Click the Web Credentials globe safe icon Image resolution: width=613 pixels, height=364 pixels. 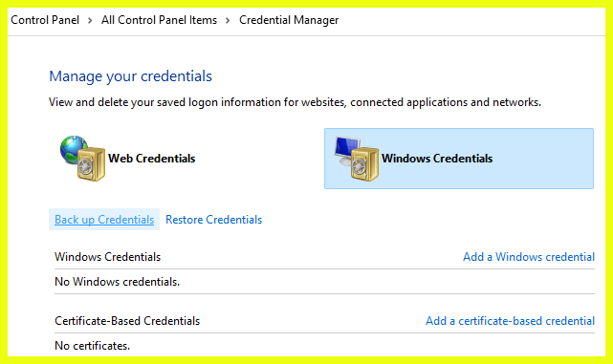pyautogui.click(x=82, y=159)
